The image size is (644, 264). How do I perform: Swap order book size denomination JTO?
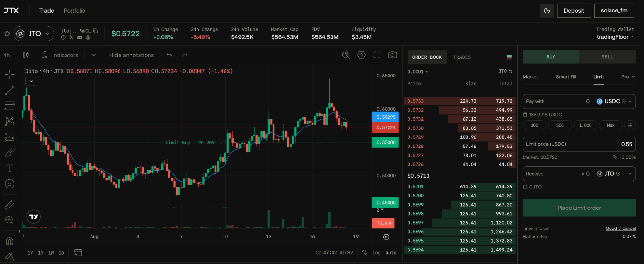[x=505, y=71]
